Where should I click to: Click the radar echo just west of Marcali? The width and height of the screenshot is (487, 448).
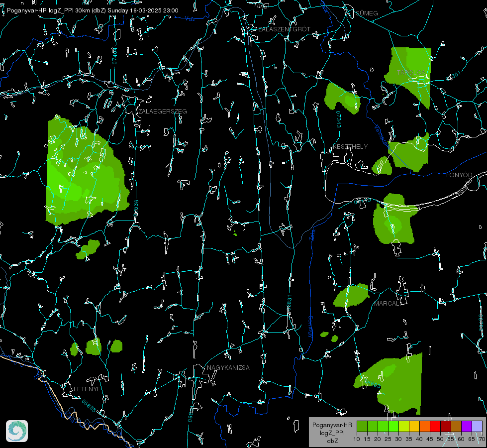click(x=352, y=295)
